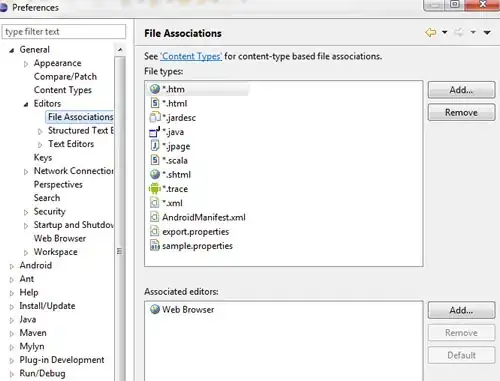
Task: Follow the 'Content Types' hyperlink
Action: (191, 56)
